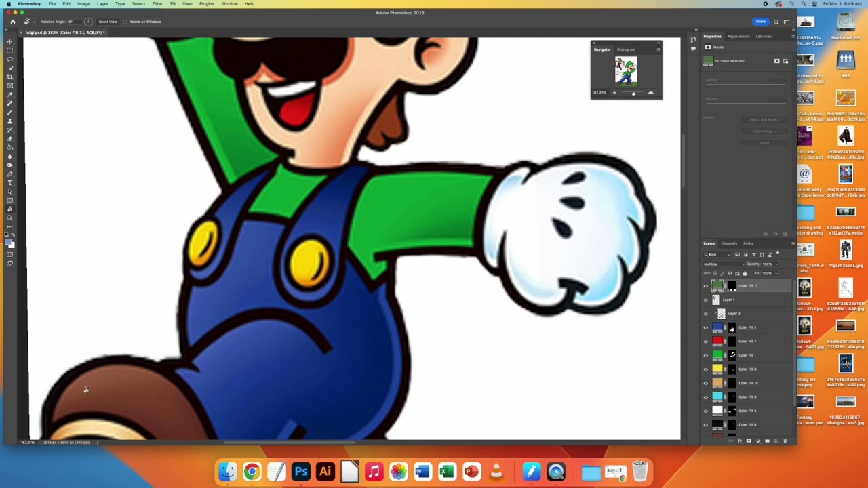Image resolution: width=868 pixels, height=488 pixels.
Task: Click the Navigator zoom slider handle
Action: [633, 93]
